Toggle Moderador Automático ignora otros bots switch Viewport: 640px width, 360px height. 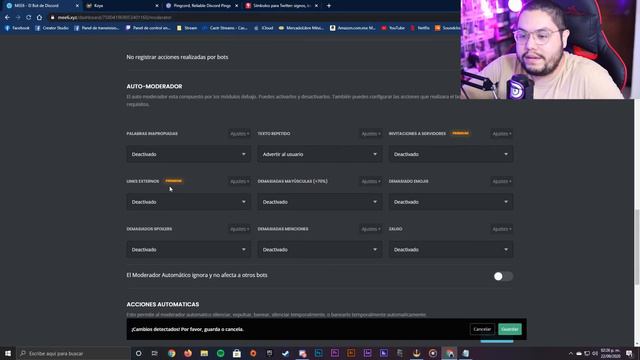coord(503,276)
